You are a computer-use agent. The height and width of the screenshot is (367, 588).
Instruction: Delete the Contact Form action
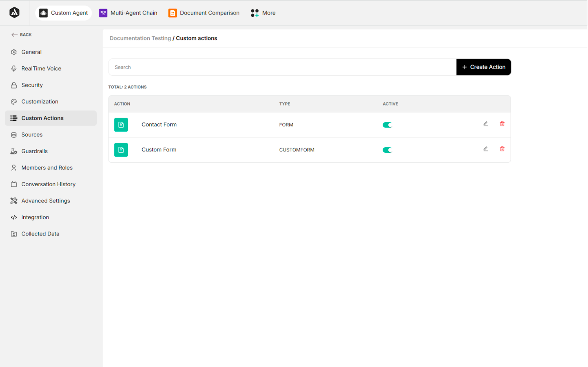coord(502,124)
